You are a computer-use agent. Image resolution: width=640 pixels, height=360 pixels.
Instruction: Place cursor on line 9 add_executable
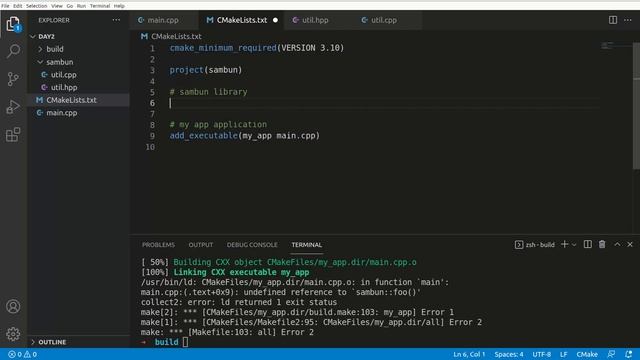(245, 136)
